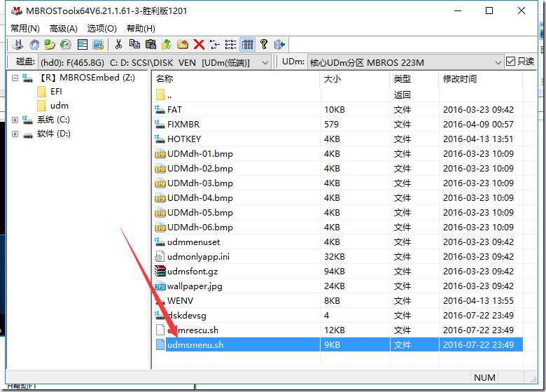Select the FAT file row
546x392 pixels.
coord(338,110)
